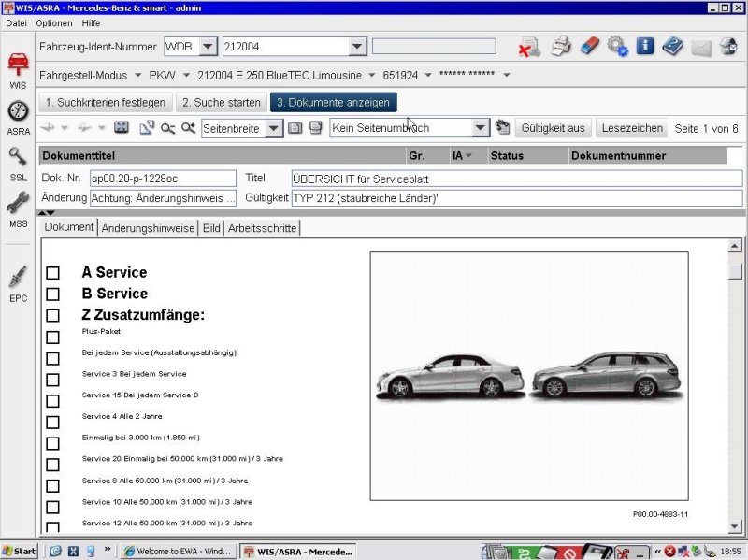Screen dimensions: 748x560
Task: Click the document scrollbar thumb
Action: 735,272
